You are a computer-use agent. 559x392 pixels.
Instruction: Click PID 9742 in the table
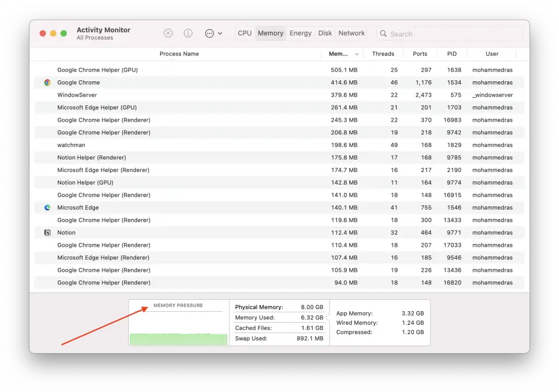(454, 132)
